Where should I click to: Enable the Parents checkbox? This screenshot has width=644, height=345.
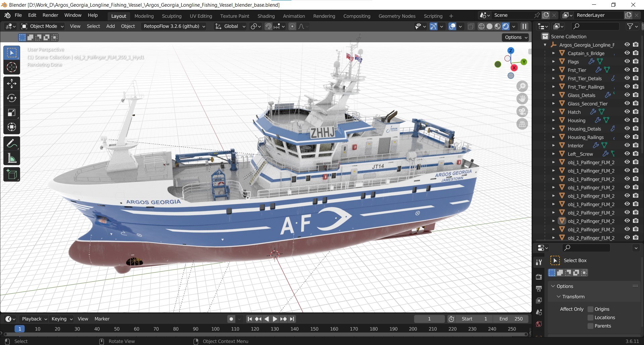pyautogui.click(x=591, y=326)
